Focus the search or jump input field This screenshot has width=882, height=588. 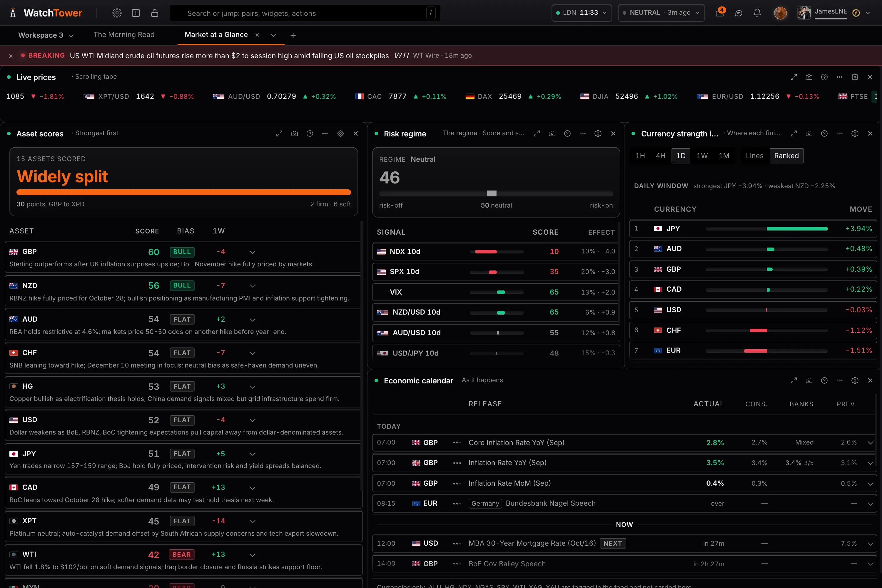(305, 13)
